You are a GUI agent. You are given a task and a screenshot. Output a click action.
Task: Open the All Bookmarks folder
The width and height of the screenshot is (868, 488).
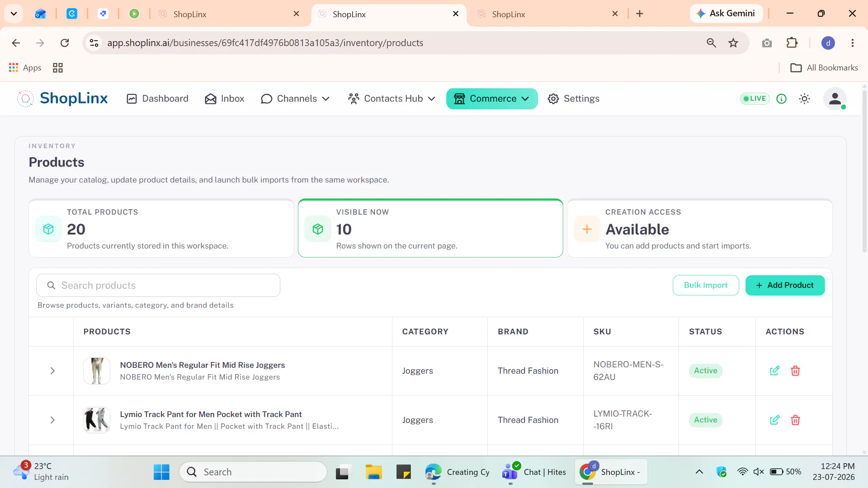824,68
